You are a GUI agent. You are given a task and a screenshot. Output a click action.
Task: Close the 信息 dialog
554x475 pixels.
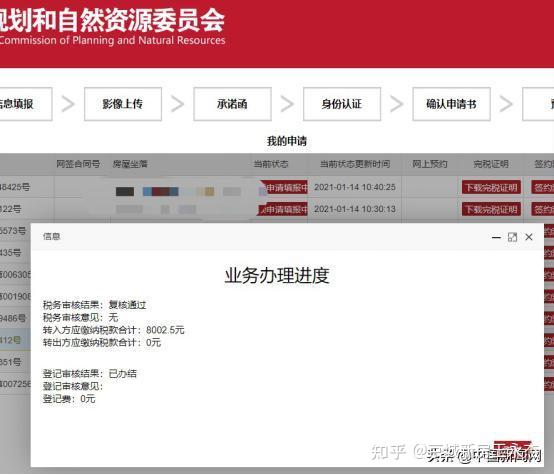(529, 237)
